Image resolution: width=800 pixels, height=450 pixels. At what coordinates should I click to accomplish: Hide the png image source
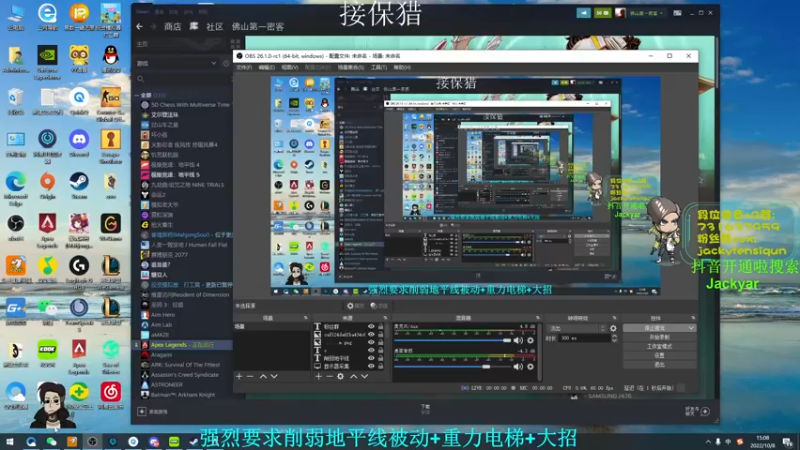[371, 342]
